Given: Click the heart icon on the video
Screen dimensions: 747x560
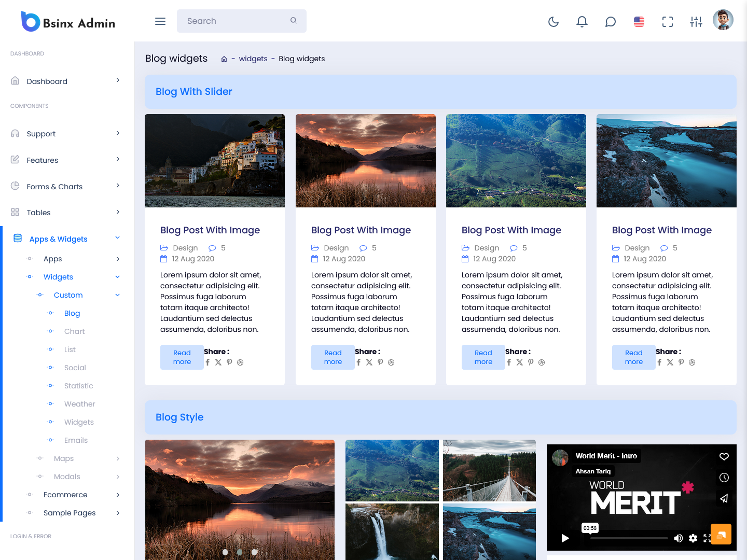Looking at the screenshot, I should pos(724,457).
